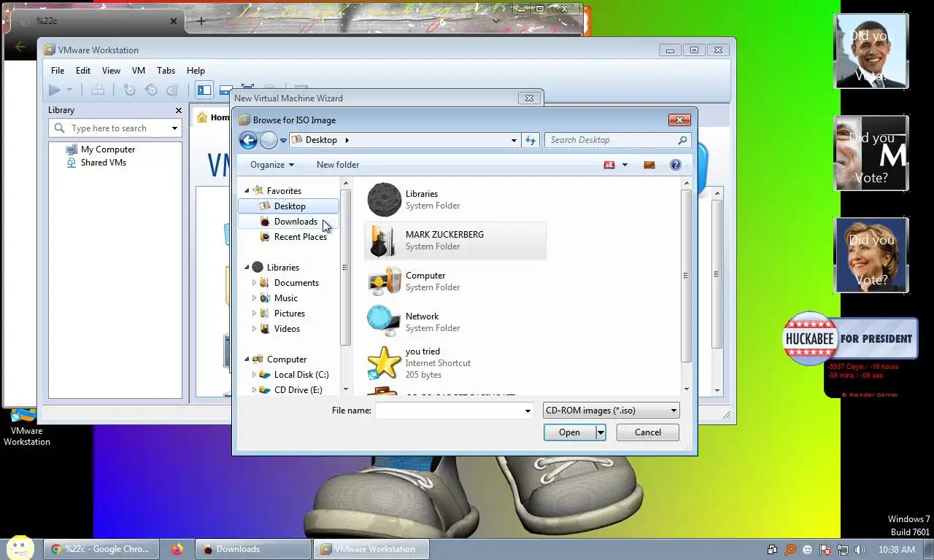
Task: Open VMware Workstation desktop shortcut icon
Action: pyautogui.click(x=23, y=416)
